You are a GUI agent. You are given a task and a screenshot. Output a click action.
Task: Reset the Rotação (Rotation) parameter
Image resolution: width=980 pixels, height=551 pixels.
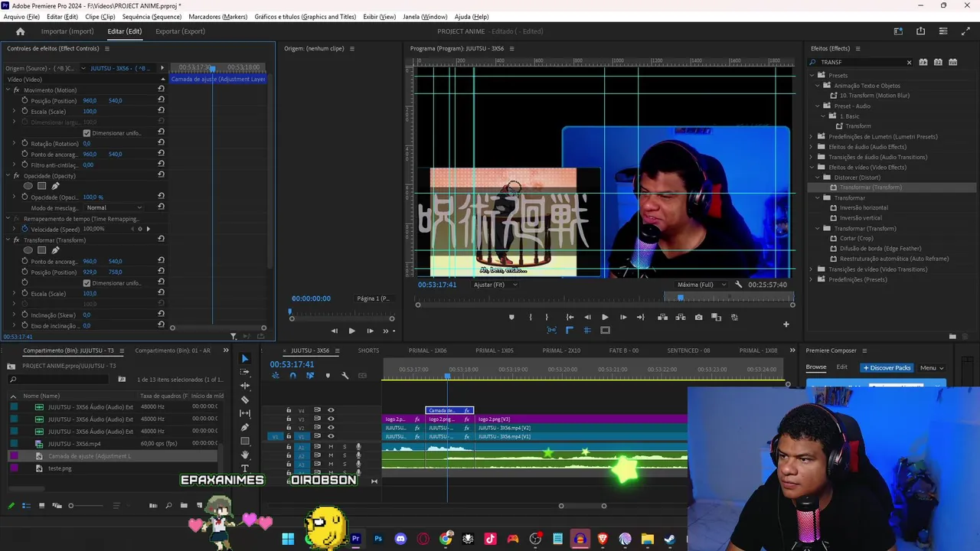click(161, 143)
